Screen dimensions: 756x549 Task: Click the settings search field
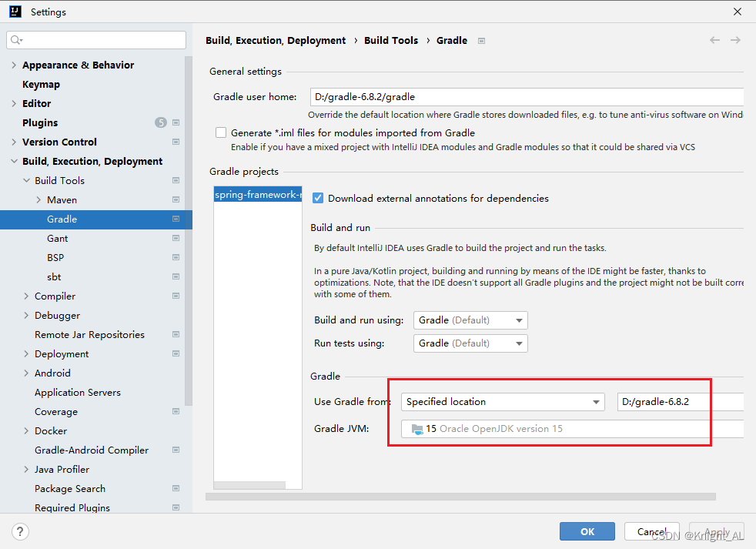tap(96, 40)
